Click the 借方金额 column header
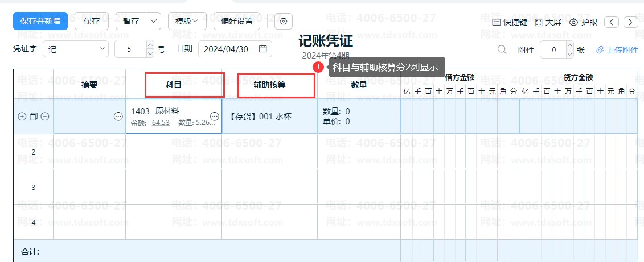 (460, 77)
